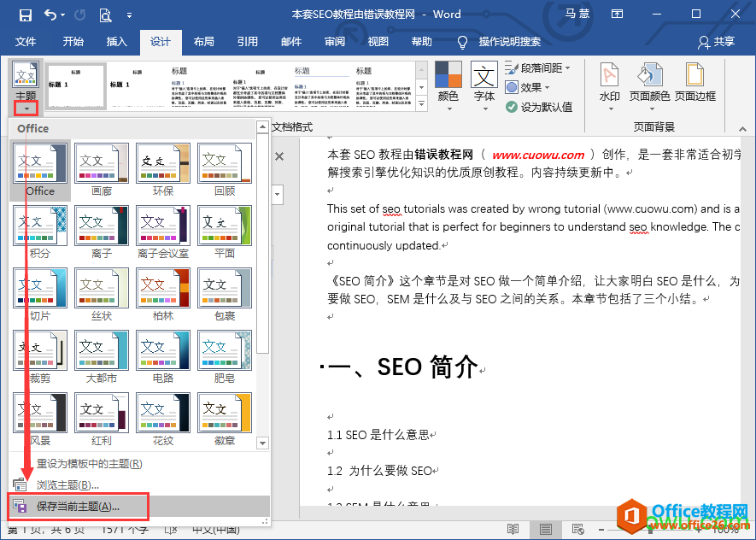Choose the 裁剪 theme
The image size is (756, 540).
click(x=40, y=357)
